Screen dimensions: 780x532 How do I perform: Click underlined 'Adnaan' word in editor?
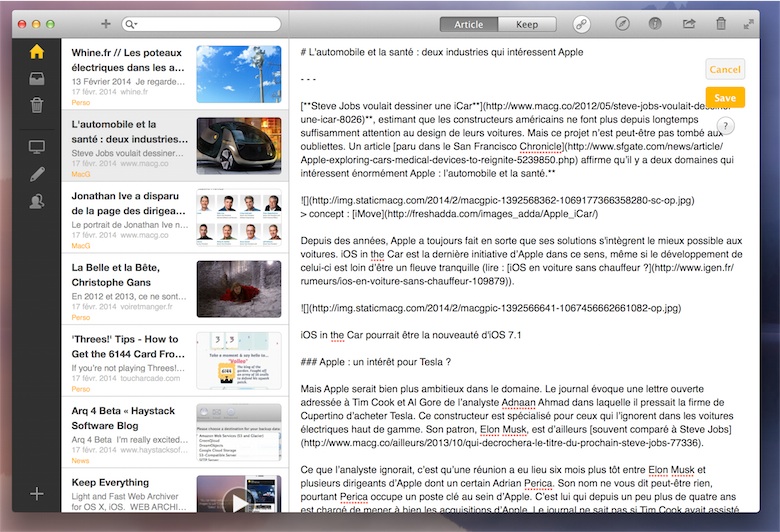pos(518,402)
